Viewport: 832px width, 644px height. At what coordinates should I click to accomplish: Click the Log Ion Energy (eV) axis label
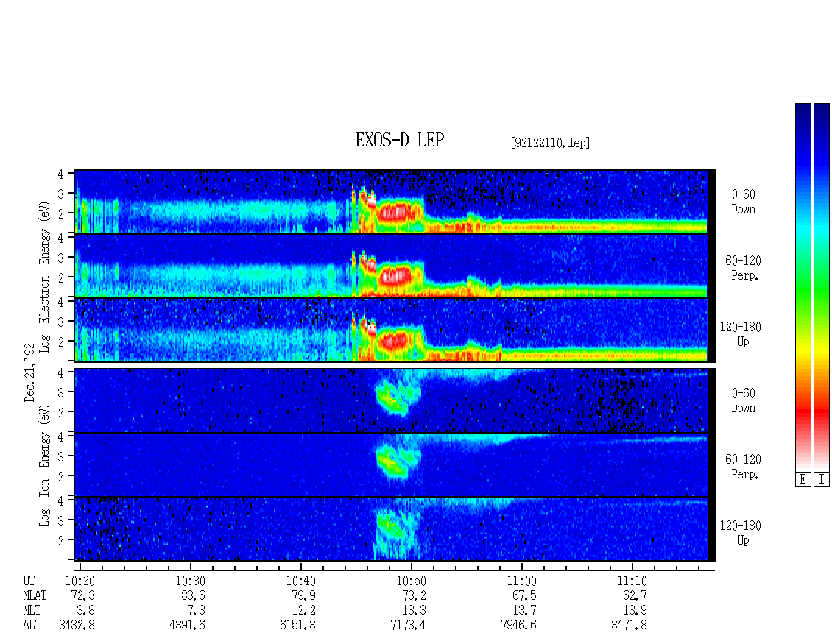(x=44, y=466)
